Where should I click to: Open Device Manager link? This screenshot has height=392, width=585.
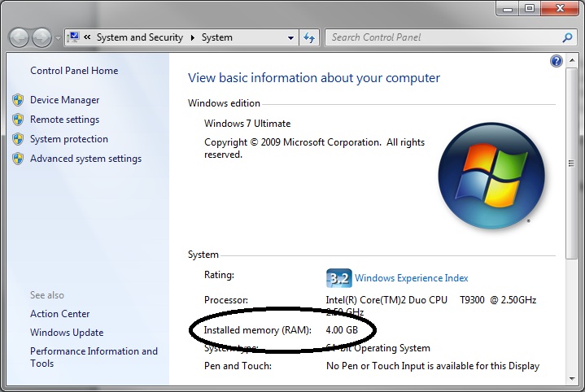tap(64, 100)
